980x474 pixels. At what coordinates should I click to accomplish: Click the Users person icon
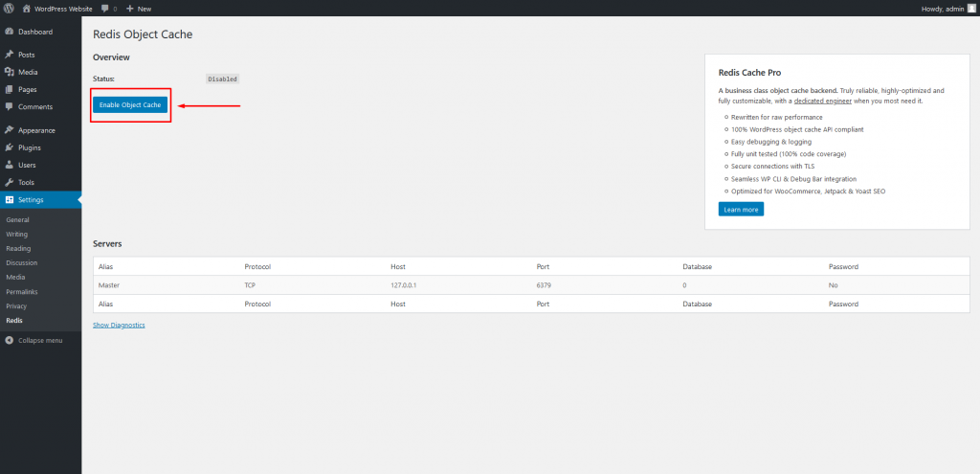[x=9, y=165]
